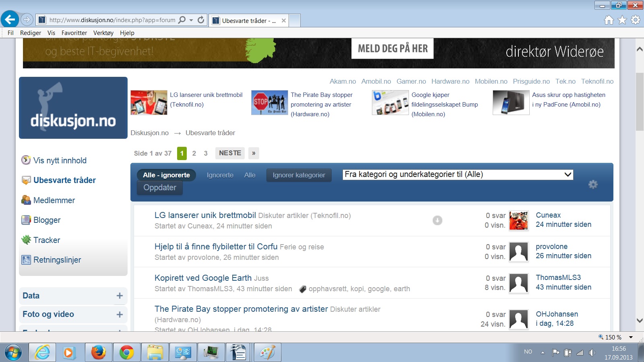Launch Firefox from taskbar
Image resolution: width=644 pixels, height=362 pixels.
pos(98,353)
